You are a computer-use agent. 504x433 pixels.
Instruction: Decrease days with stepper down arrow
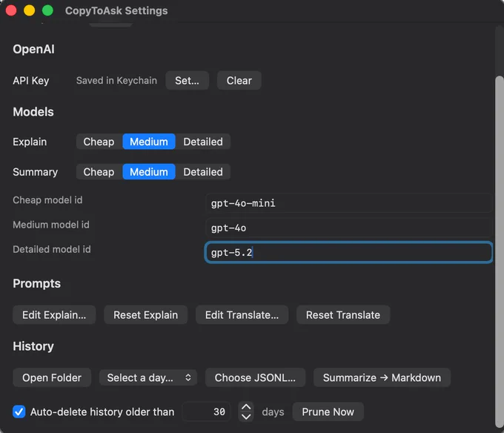pos(246,417)
